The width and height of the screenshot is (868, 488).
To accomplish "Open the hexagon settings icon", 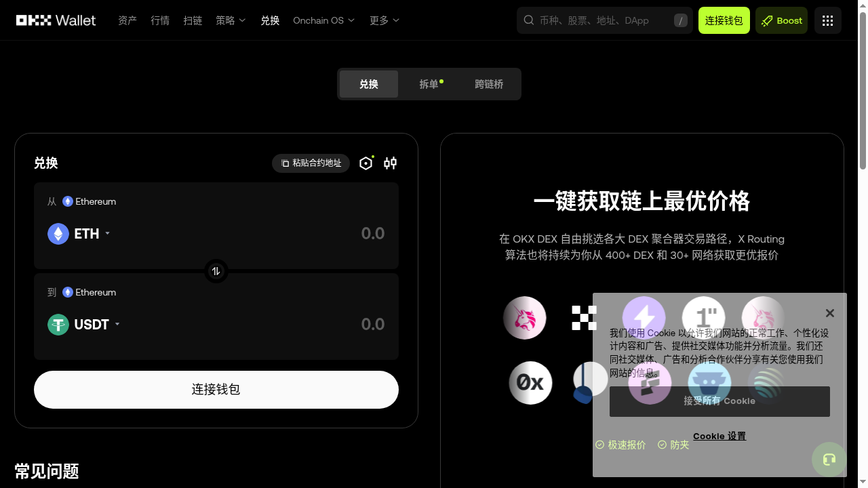I will point(366,163).
